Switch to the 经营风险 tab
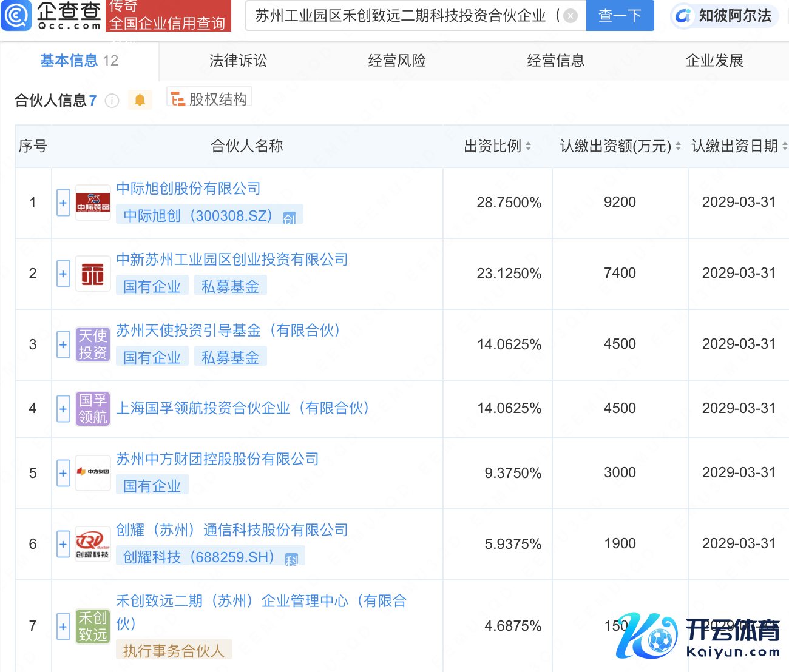 click(x=397, y=61)
